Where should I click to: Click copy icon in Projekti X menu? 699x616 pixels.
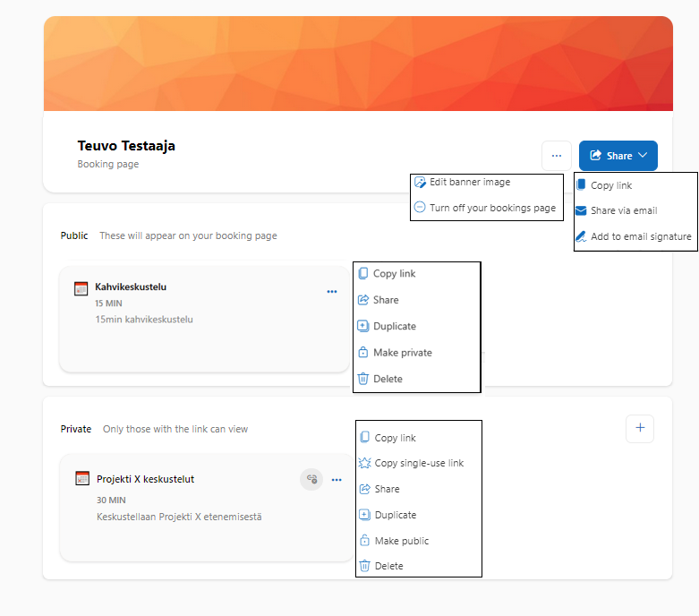tap(364, 437)
